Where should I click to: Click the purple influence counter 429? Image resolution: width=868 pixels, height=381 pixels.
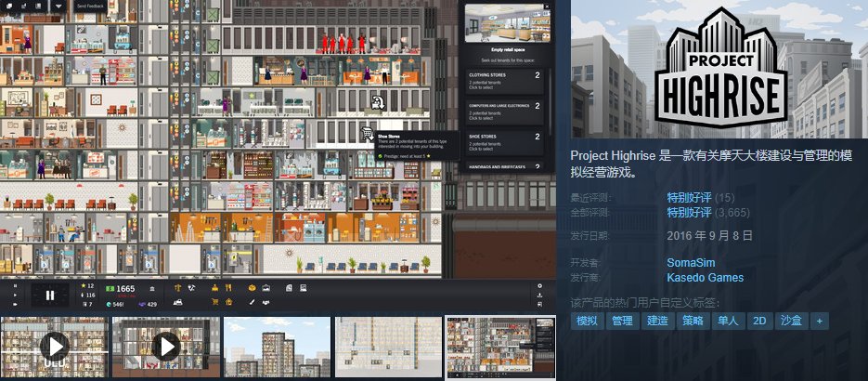148,304
